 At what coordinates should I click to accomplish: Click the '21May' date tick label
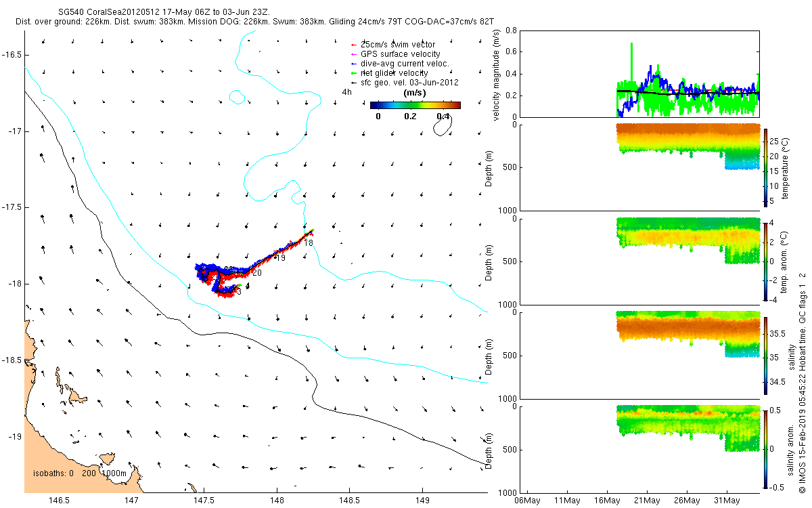point(647,501)
